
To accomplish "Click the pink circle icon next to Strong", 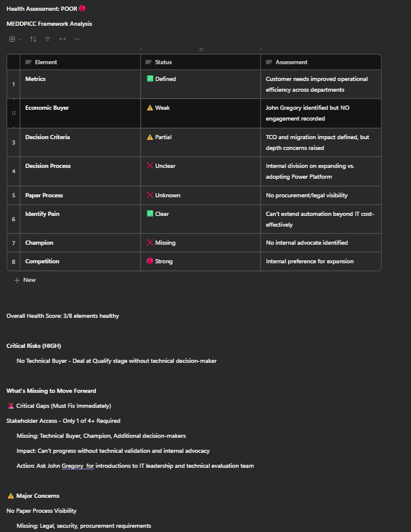I will tap(149, 261).
